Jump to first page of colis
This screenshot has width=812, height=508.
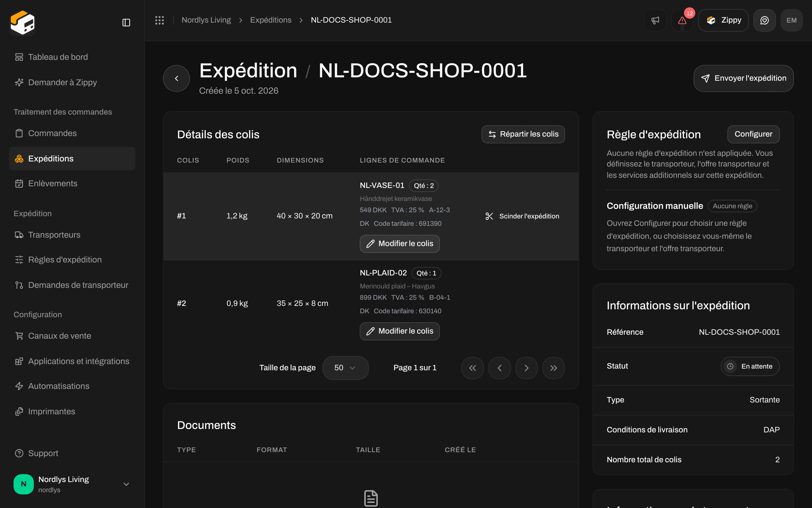pos(473,368)
